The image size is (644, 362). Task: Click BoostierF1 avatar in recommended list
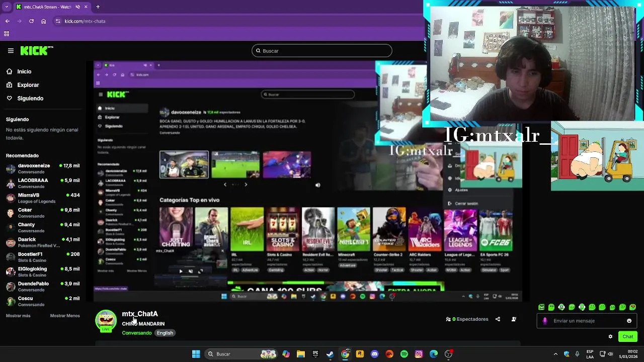tap(11, 257)
